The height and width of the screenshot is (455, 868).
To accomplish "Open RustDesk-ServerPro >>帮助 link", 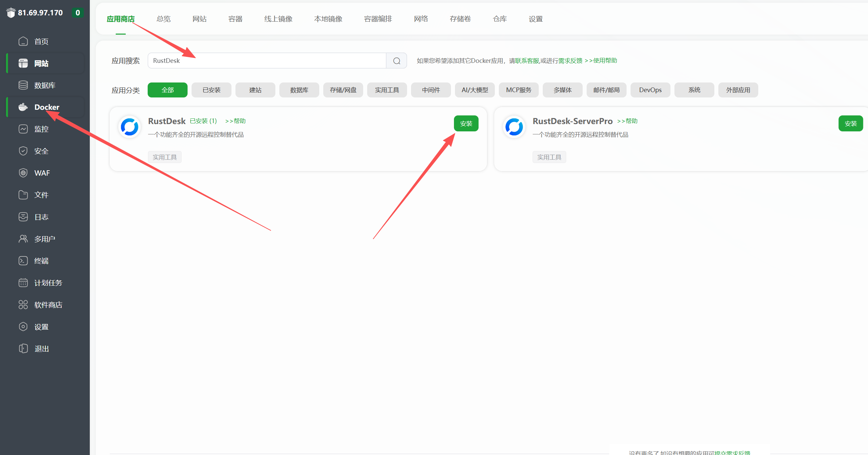I will [x=627, y=121].
